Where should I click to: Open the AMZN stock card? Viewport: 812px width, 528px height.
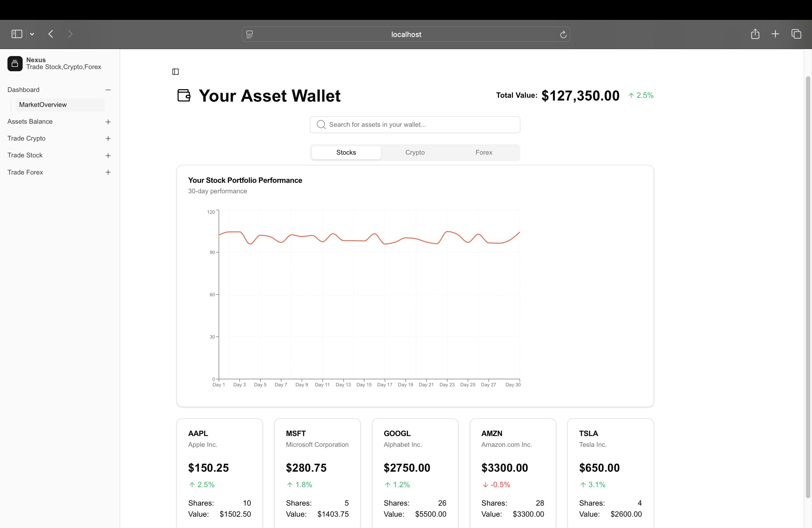[513, 473]
